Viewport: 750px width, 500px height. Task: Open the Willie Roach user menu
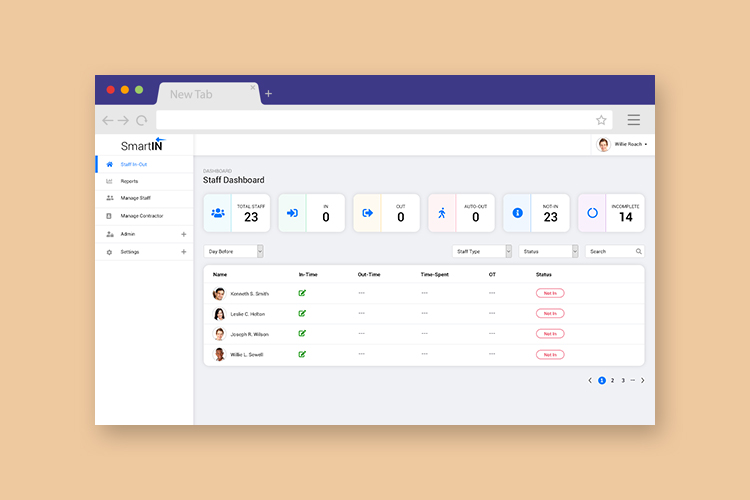pos(623,145)
